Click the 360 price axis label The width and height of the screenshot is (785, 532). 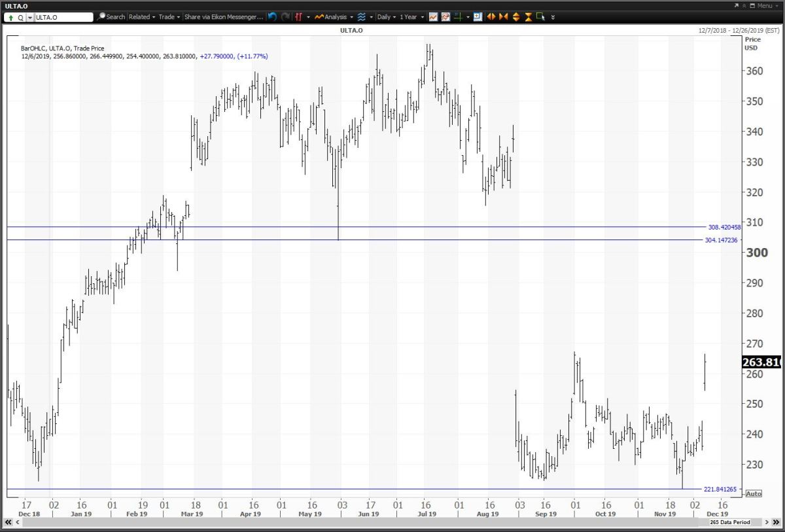pos(756,71)
